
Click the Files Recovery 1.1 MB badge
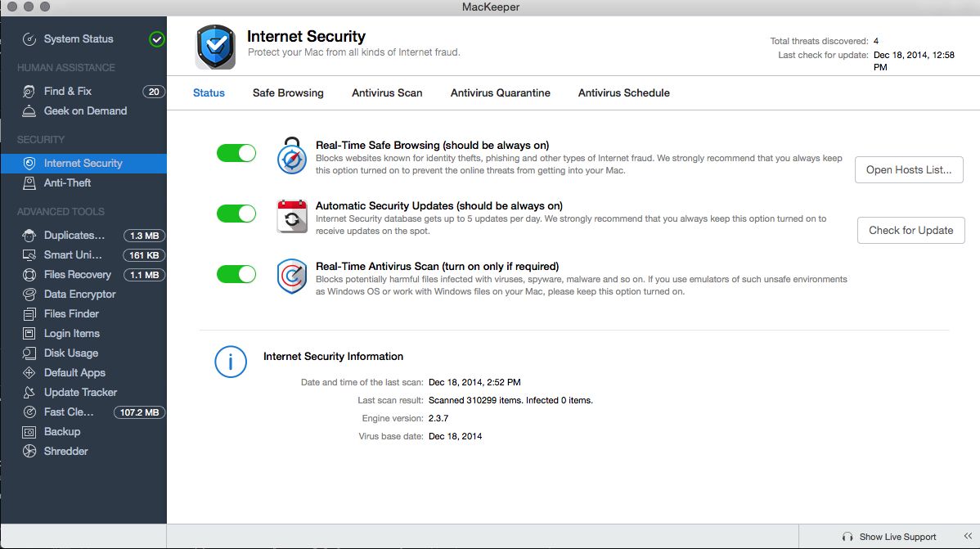pyautogui.click(x=144, y=275)
